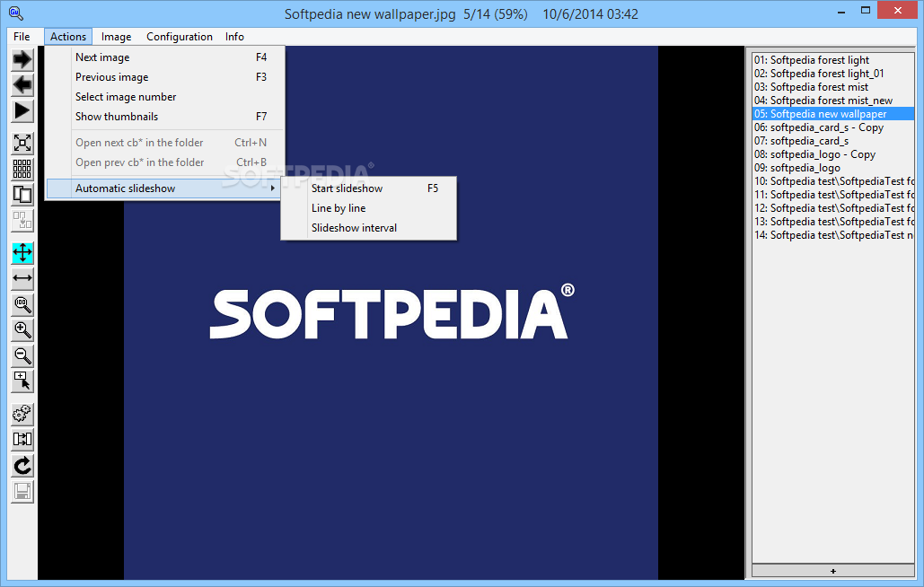Image resolution: width=924 pixels, height=587 pixels.
Task: Click the 100% zoom magnifier icon
Action: (22, 304)
